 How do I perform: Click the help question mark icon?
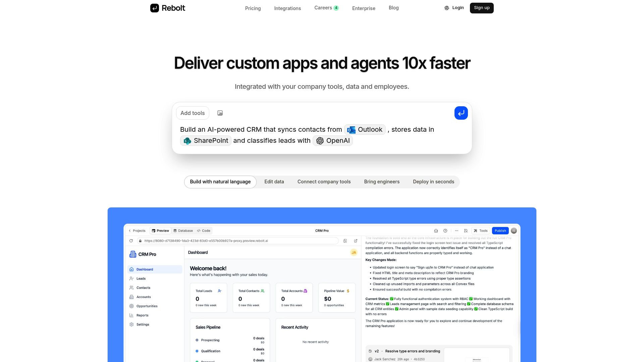point(445,231)
